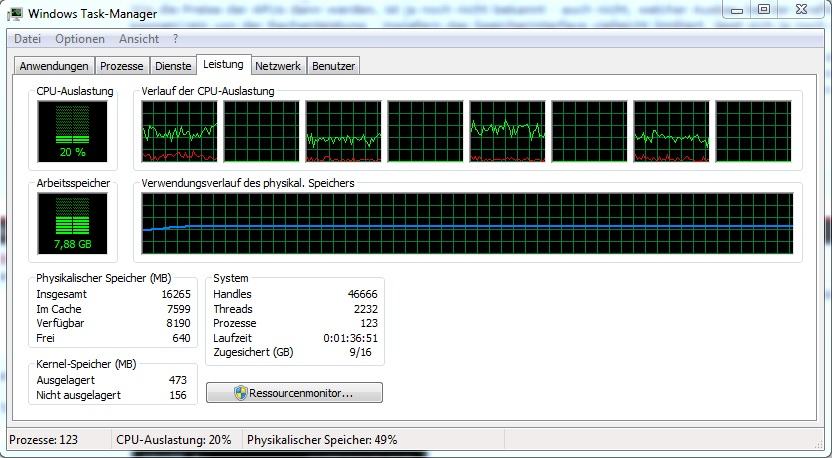This screenshot has height=458, width=832.
Task: Click the Im Cache value 7599
Action: pyautogui.click(x=178, y=309)
